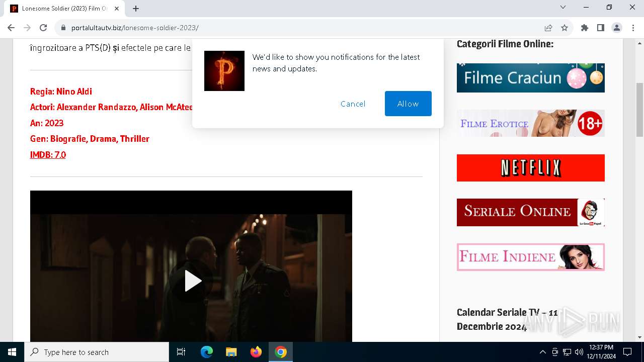Click Chrome icon in taskbar
Screen dimensions: 644x362
(281, 352)
